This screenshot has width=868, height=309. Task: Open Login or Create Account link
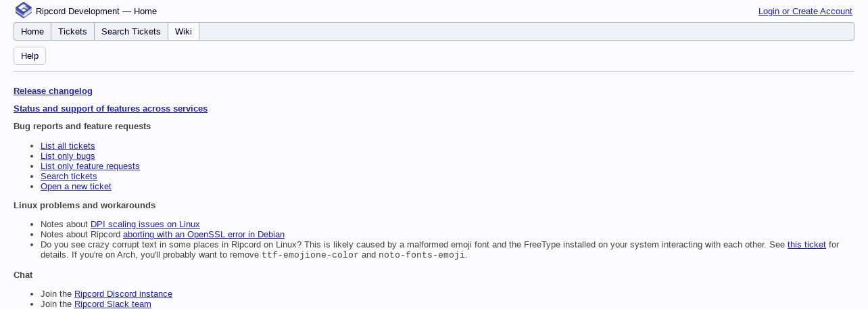pos(805,11)
